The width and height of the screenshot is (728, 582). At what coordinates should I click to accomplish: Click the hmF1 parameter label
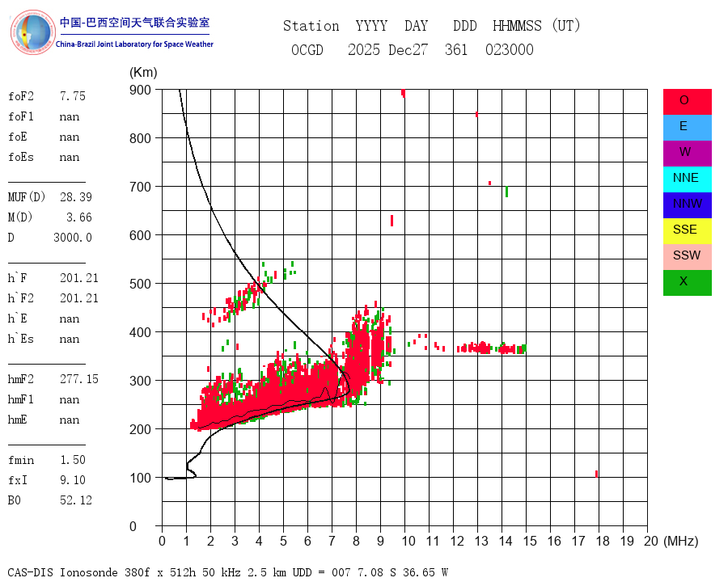[21, 399]
